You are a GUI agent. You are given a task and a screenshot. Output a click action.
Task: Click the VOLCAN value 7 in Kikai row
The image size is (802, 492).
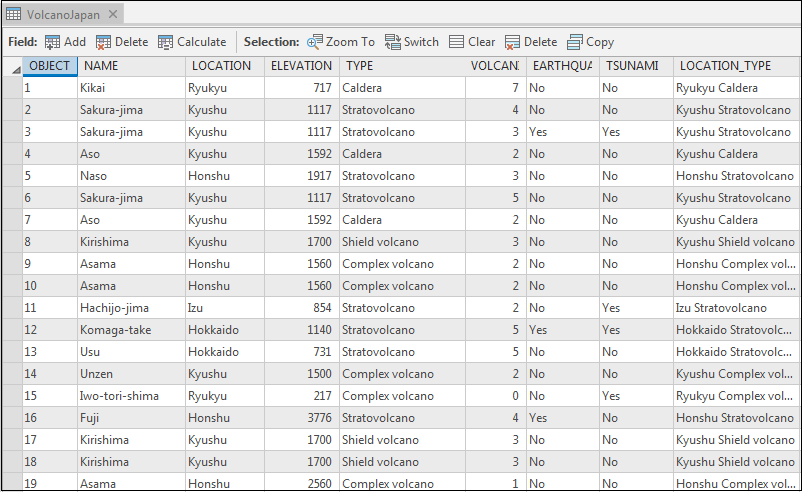click(495, 88)
